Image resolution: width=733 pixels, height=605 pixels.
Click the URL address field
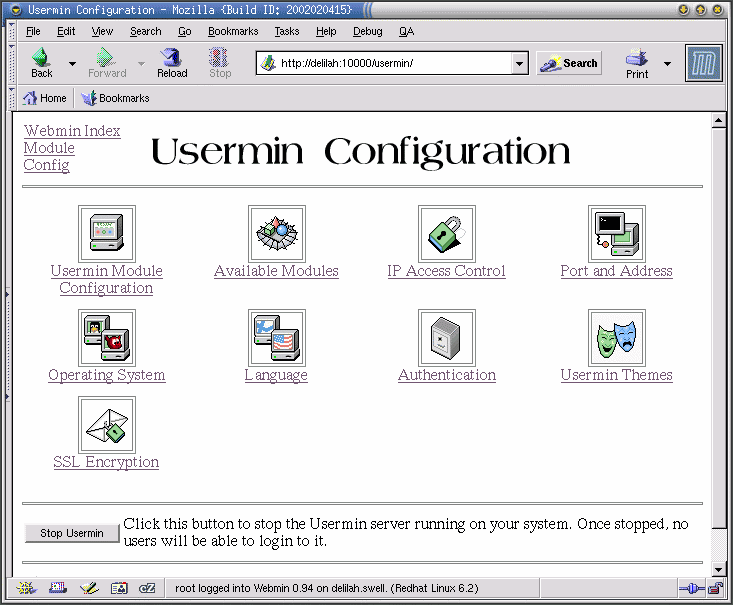tap(393, 63)
